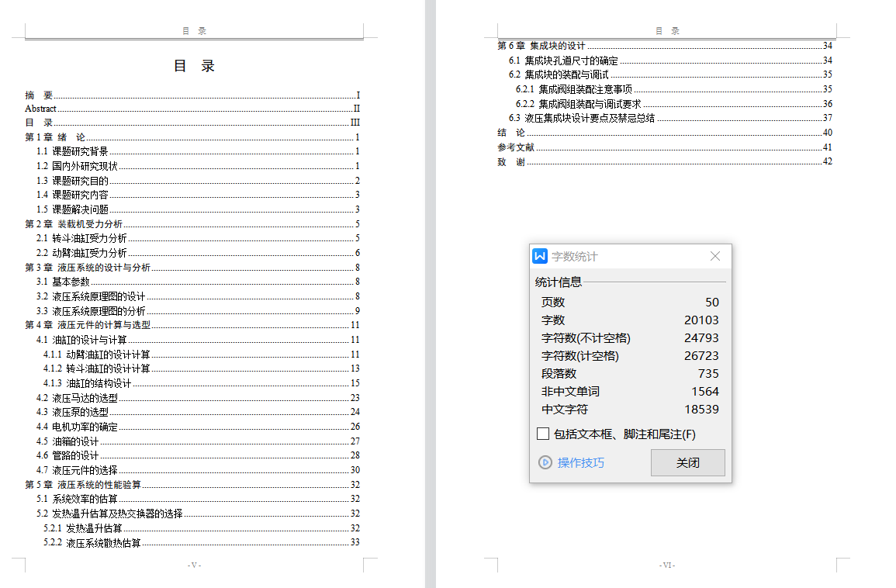
Task: Select the 非中文单词 value 1564
Action: pos(705,392)
